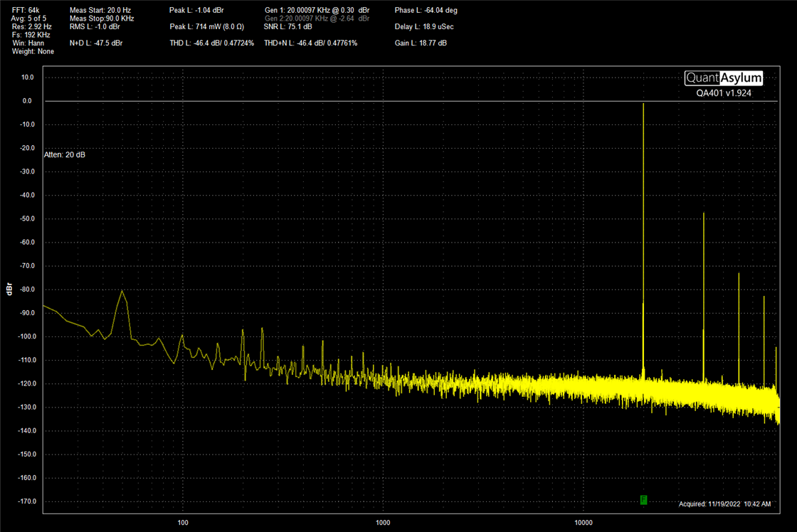The width and height of the screenshot is (797, 532).
Task: Click "THD+N L: -46.4 dB/ 0.47761%" readout
Action: point(310,43)
